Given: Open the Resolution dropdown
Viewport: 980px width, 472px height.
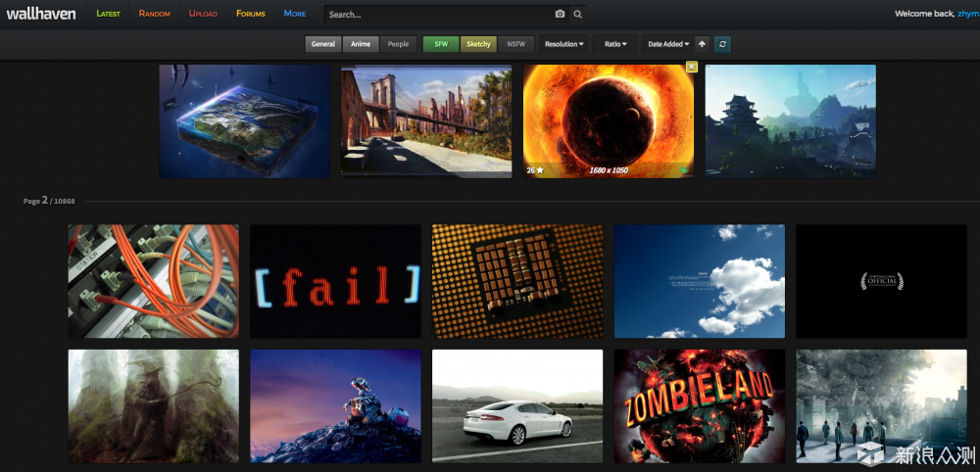Looking at the screenshot, I should click(x=563, y=44).
